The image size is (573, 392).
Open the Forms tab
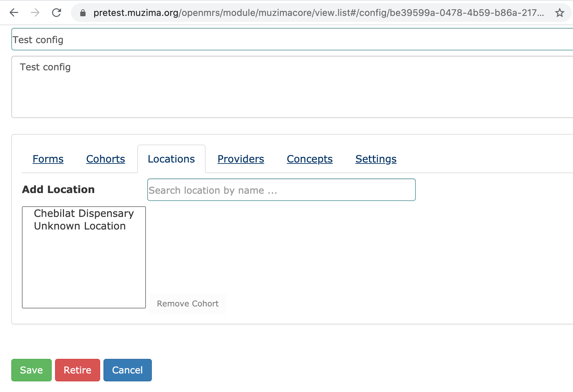48,159
